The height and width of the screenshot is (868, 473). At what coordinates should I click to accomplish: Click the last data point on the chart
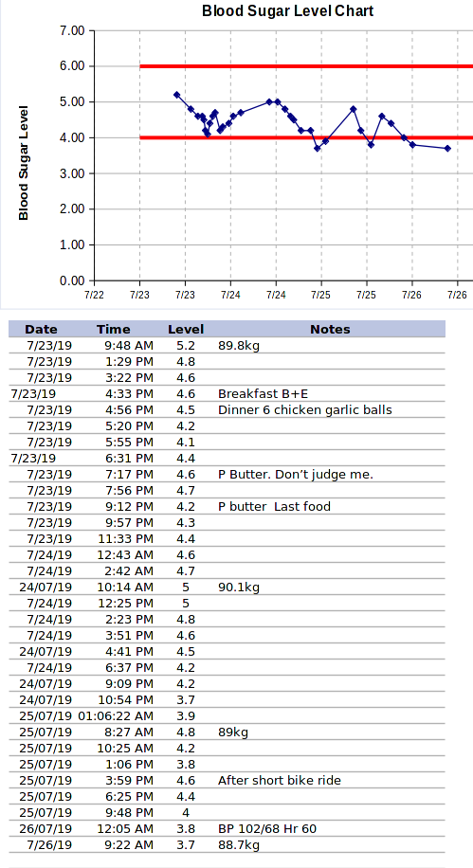[447, 149]
